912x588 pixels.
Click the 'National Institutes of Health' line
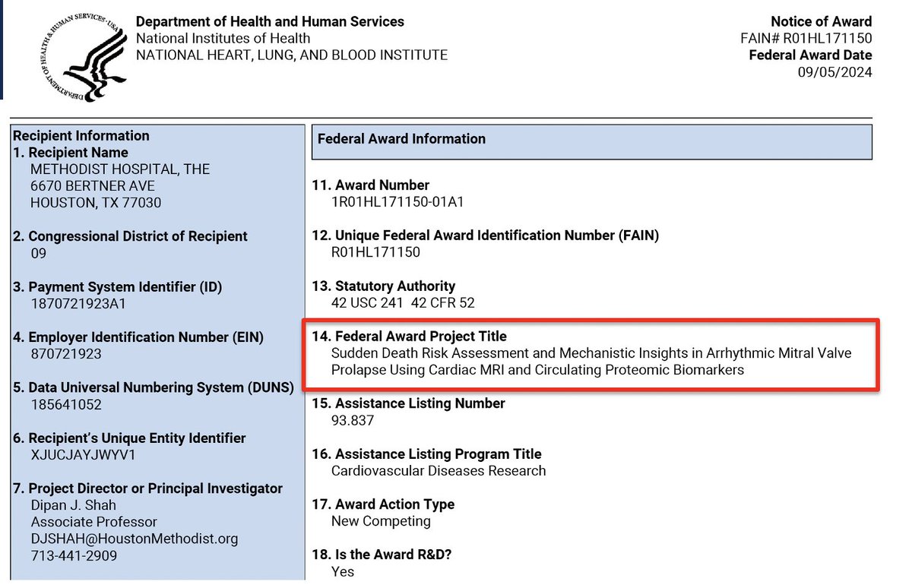click(223, 38)
